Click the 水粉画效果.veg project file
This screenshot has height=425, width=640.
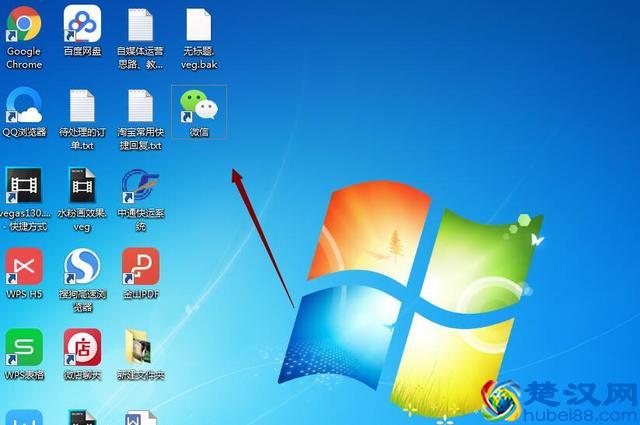tap(82, 188)
